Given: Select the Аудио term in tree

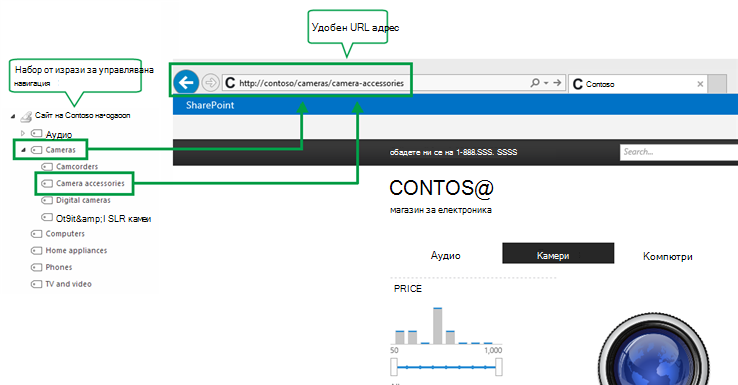Looking at the screenshot, I should tap(59, 135).
